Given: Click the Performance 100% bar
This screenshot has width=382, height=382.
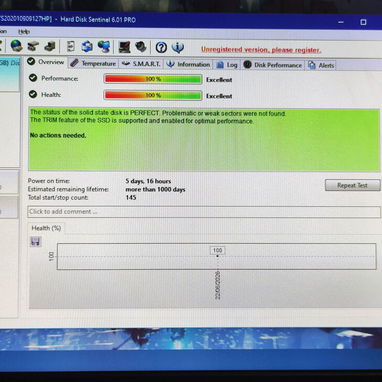Looking at the screenshot, I should tap(153, 79).
